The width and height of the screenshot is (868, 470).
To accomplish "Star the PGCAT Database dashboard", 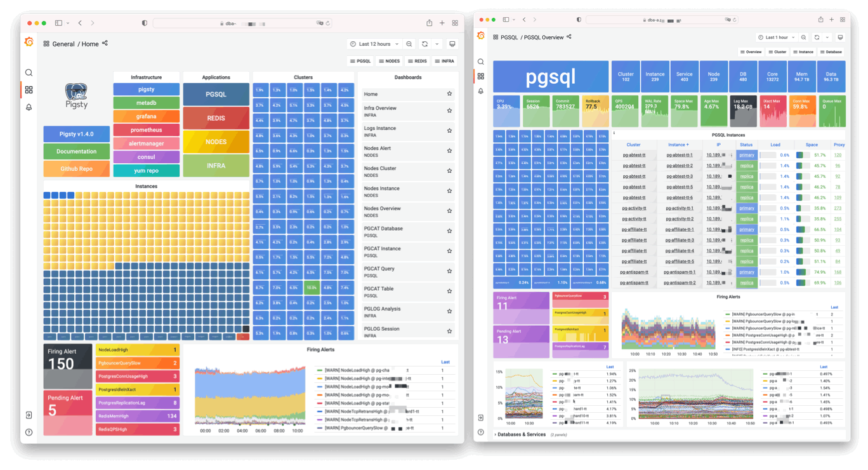I will tap(449, 231).
